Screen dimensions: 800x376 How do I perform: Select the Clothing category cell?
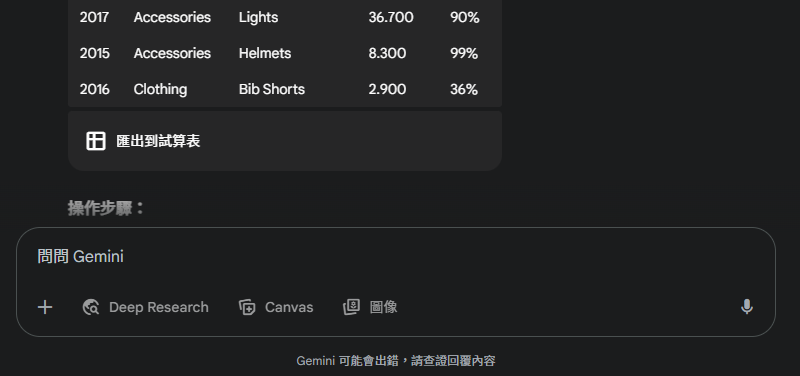(160, 89)
